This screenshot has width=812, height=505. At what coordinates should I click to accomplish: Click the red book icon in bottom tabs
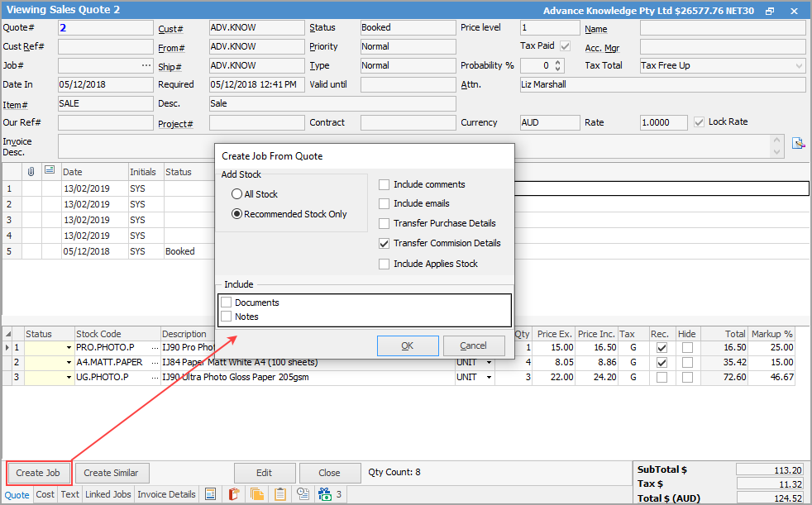233,494
